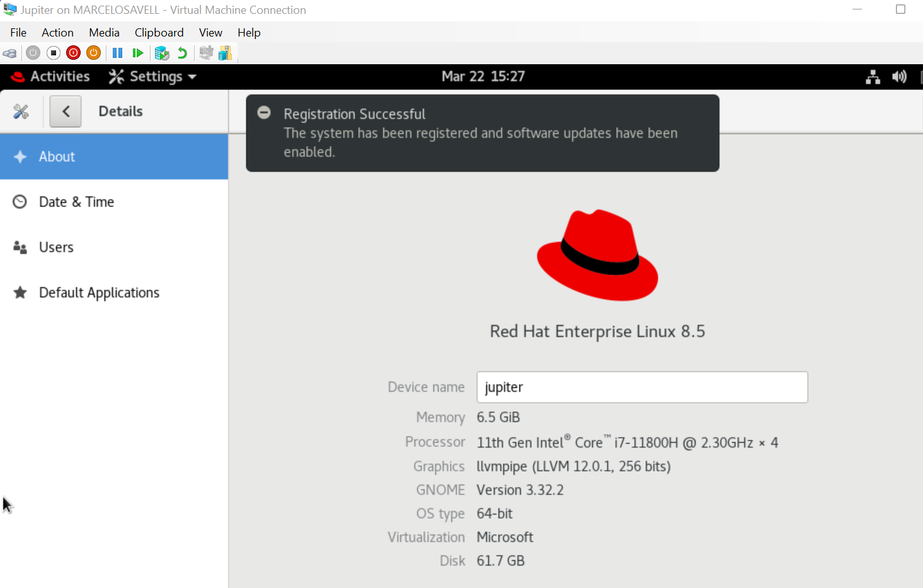
Task: Click the Turn Off (black square) icon
Action: coord(54,54)
